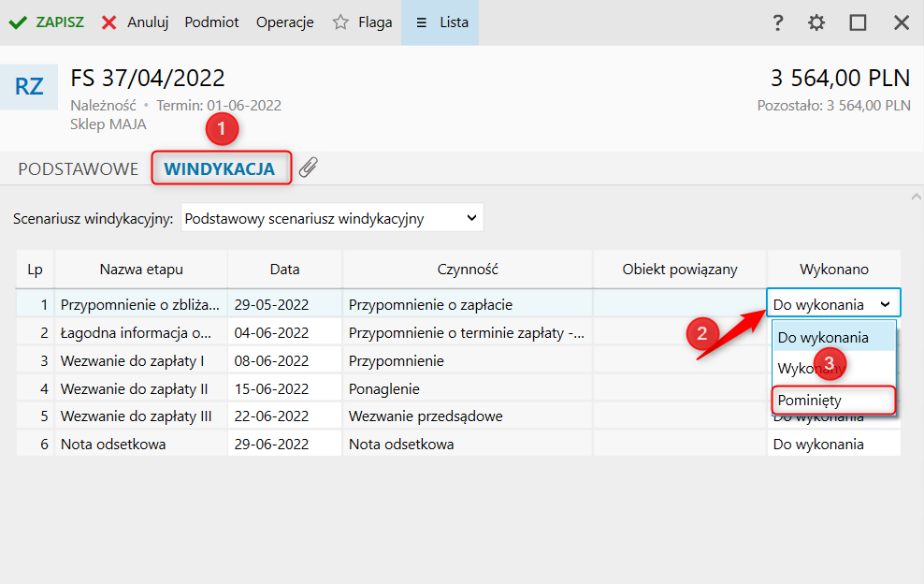
Task: Select Do wykonania option in dropdown list
Action: [x=823, y=337]
